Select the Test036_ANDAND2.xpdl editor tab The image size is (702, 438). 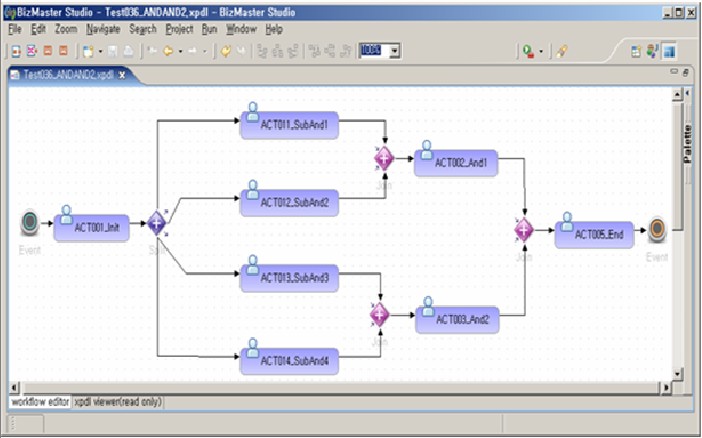click(68, 74)
